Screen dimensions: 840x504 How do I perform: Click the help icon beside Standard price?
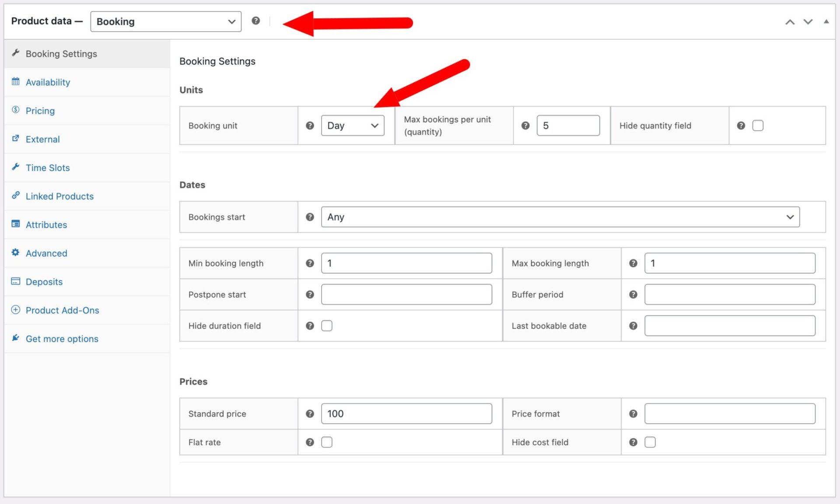[310, 413]
